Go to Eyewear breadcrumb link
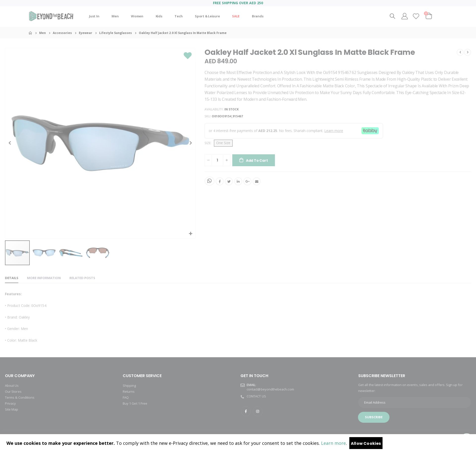Screen dimensions: 476x452 coord(85,33)
